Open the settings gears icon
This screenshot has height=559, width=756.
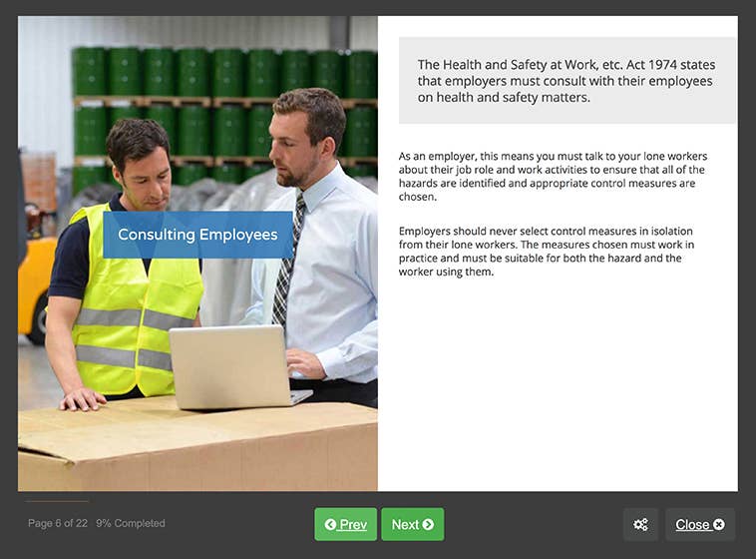640,524
